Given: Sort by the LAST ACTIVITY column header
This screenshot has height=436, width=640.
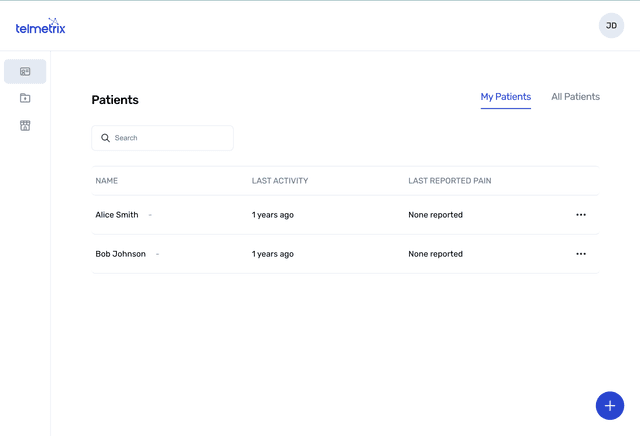Looking at the screenshot, I should (x=280, y=181).
